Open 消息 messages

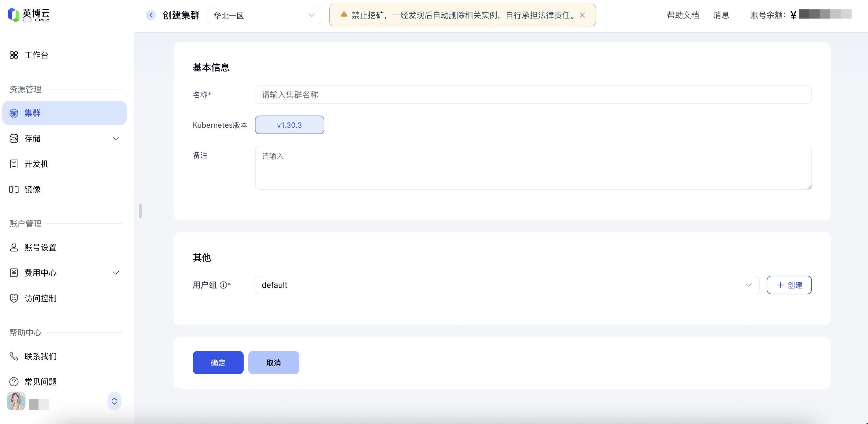[721, 15]
